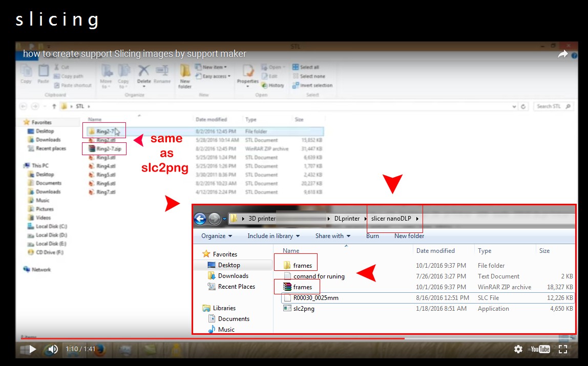The height and width of the screenshot is (366, 588).
Task: Go forward in slicer nanoDLP window
Action: tap(214, 219)
